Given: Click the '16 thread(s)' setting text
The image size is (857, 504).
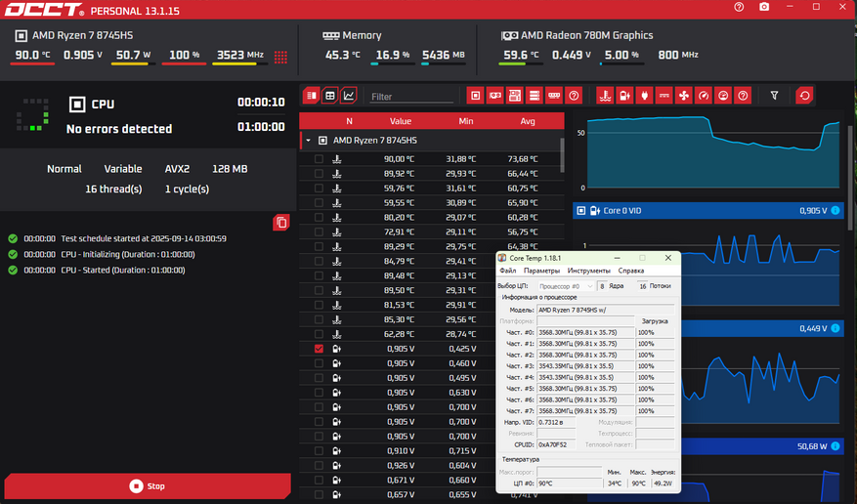Looking at the screenshot, I should [x=113, y=189].
